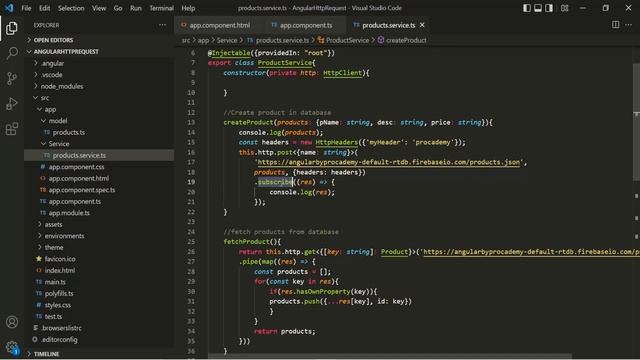Expand the environments folder
Image resolution: width=640 pixels, height=360 pixels.
pos(99,236)
